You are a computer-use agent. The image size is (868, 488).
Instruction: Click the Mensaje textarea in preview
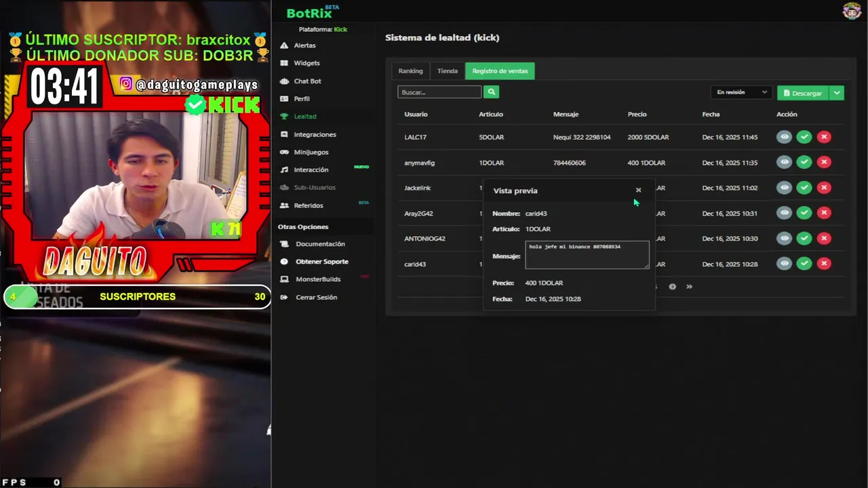pos(587,255)
